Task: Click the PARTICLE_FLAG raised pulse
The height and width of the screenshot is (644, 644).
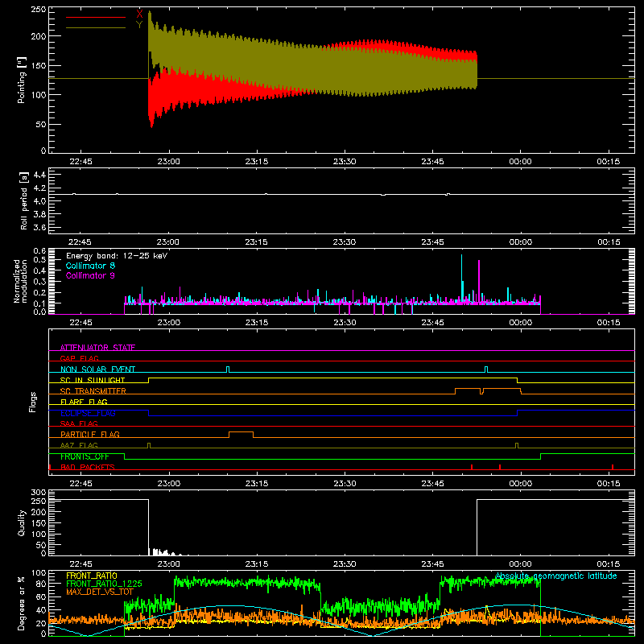Action: (x=241, y=435)
